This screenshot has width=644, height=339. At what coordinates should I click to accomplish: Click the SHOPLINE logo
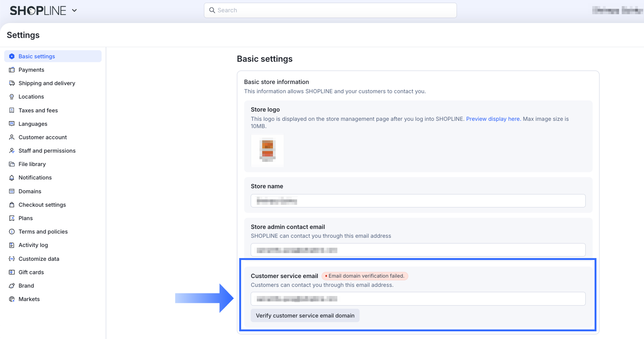(x=38, y=10)
